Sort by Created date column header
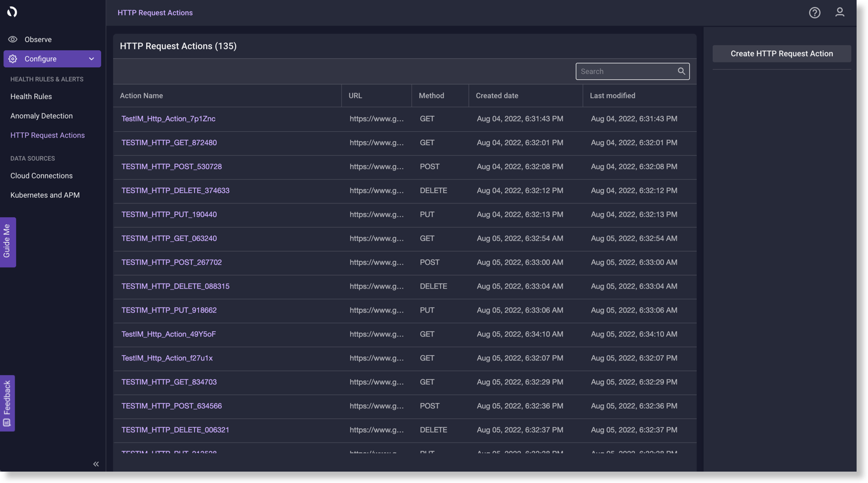The height and width of the screenshot is (483, 868). pos(497,96)
